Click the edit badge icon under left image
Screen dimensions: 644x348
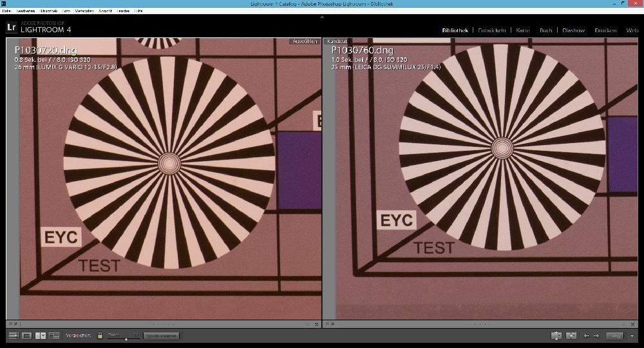coord(16,324)
